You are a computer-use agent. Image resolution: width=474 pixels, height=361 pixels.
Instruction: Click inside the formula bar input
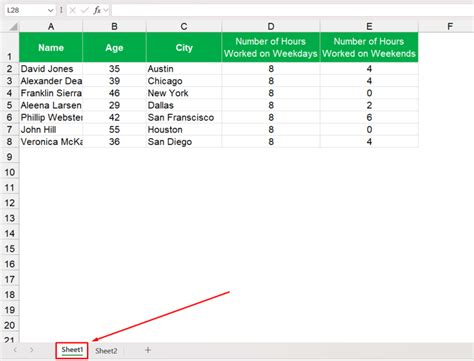[x=292, y=10]
